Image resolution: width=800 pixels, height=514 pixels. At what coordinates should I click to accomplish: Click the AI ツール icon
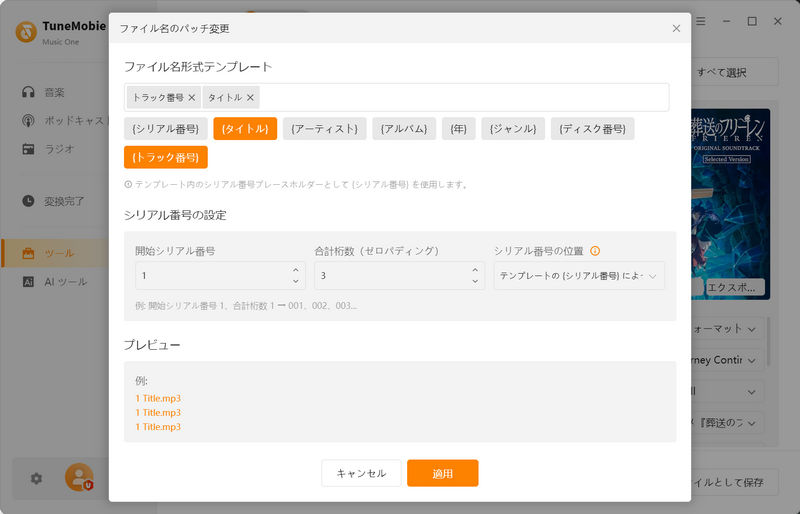(28, 282)
